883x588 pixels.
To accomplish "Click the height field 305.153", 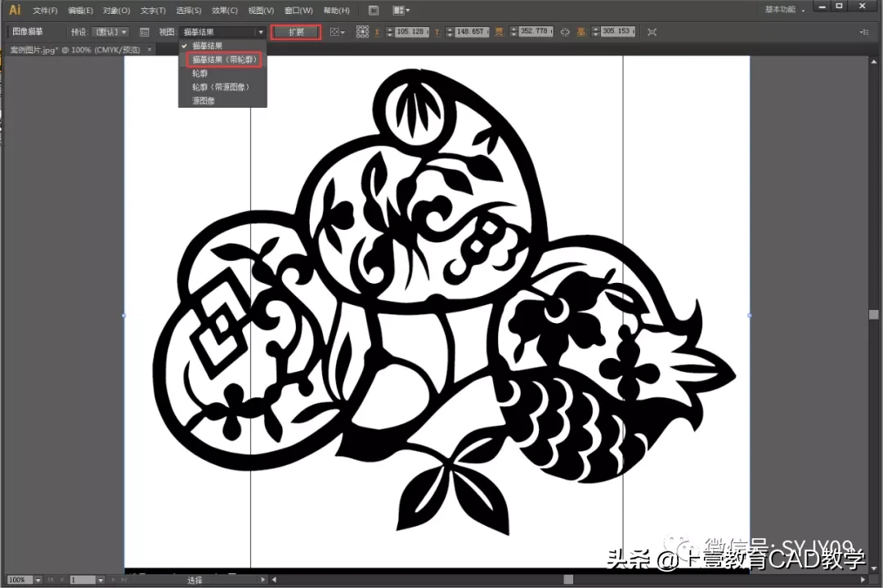I will click(x=618, y=32).
